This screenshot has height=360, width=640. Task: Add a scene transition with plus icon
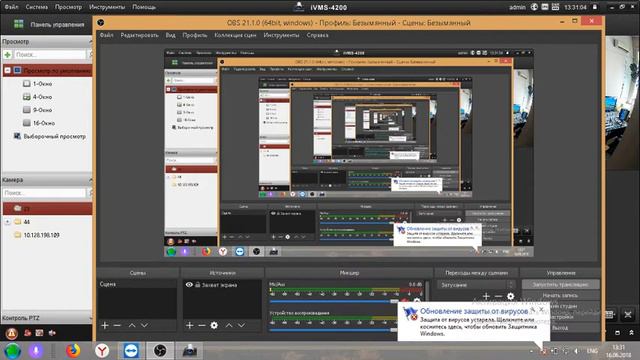pyautogui.click(x=486, y=296)
